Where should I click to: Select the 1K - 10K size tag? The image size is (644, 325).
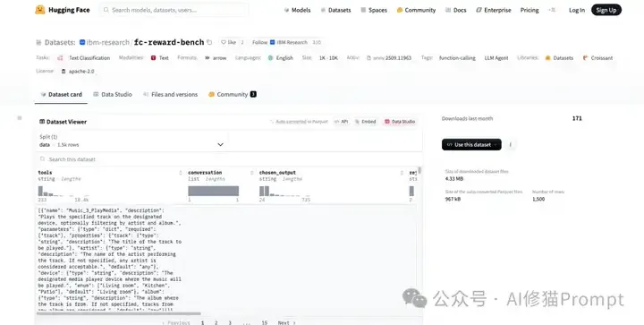pyautogui.click(x=328, y=58)
